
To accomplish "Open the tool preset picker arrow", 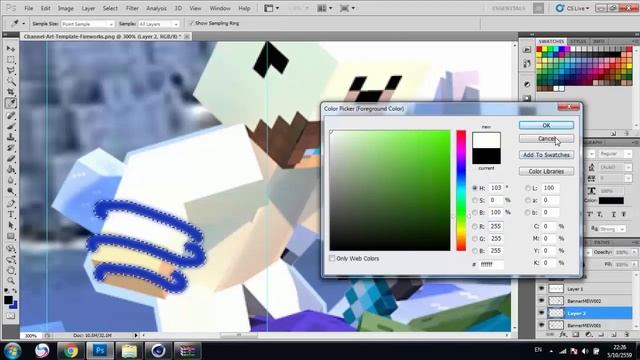I will 24,24.
